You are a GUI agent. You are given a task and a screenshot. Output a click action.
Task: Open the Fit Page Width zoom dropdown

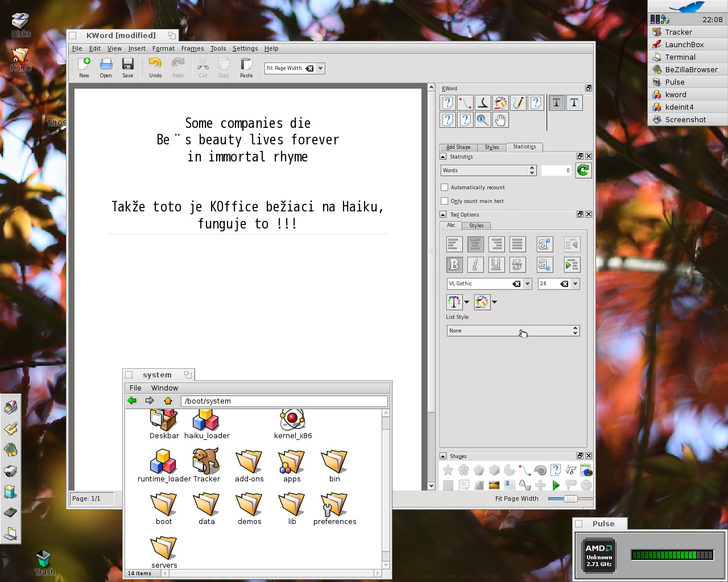click(321, 68)
